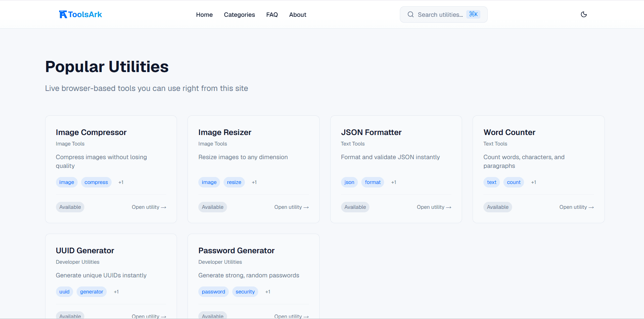
Task: Click Available badge on Image Resizer card
Action: (x=213, y=207)
